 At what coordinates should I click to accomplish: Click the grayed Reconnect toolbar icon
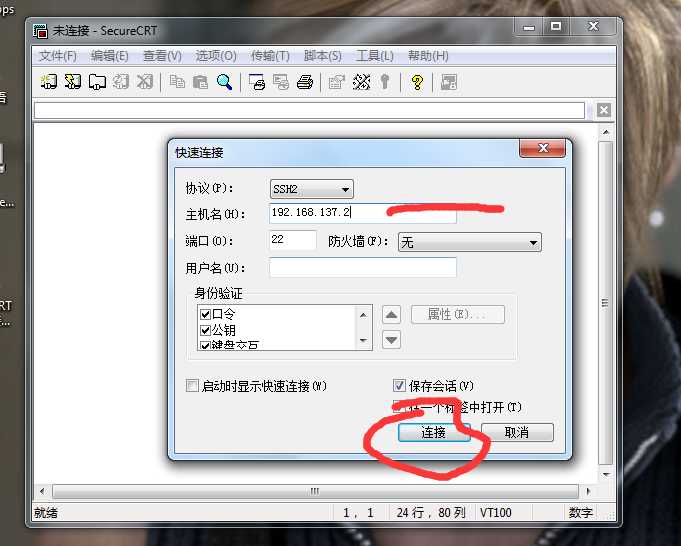coord(121,82)
